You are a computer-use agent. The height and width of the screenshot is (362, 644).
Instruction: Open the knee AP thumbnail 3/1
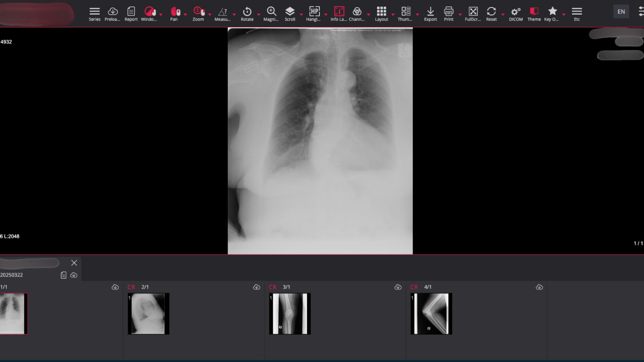pyautogui.click(x=290, y=314)
